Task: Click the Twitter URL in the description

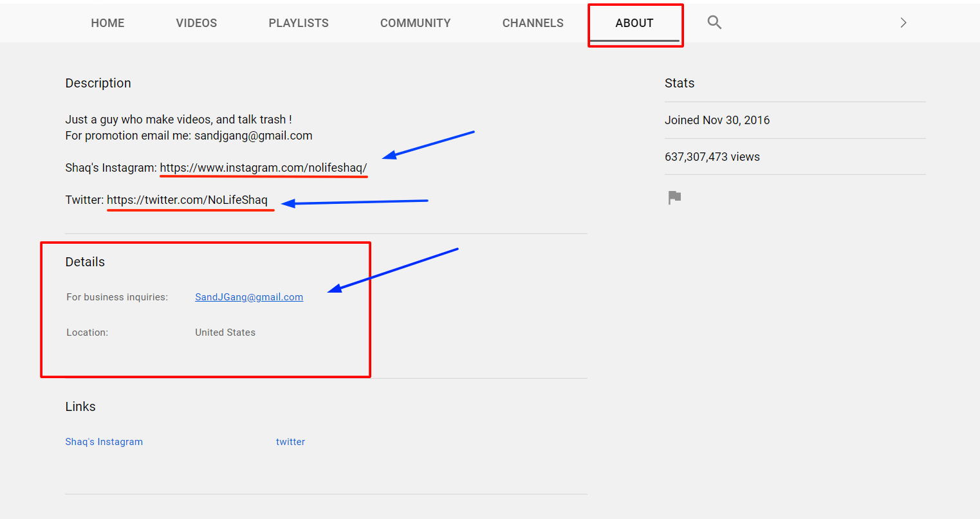Action: (x=190, y=199)
